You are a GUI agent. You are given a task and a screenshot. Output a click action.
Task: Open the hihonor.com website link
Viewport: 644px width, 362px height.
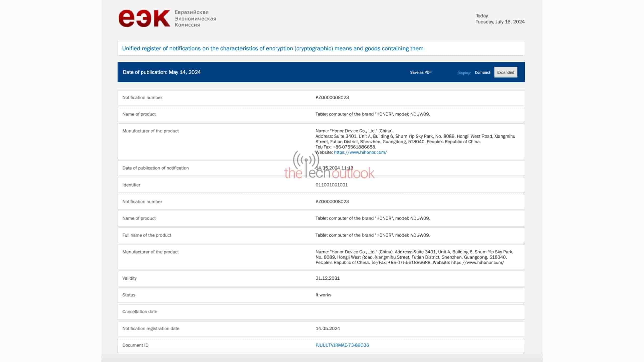pyautogui.click(x=360, y=152)
